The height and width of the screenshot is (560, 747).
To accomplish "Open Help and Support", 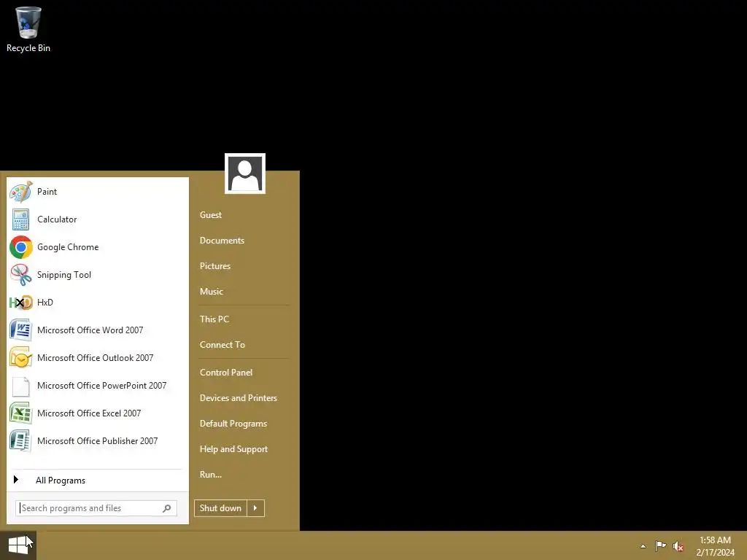I will pos(234,449).
